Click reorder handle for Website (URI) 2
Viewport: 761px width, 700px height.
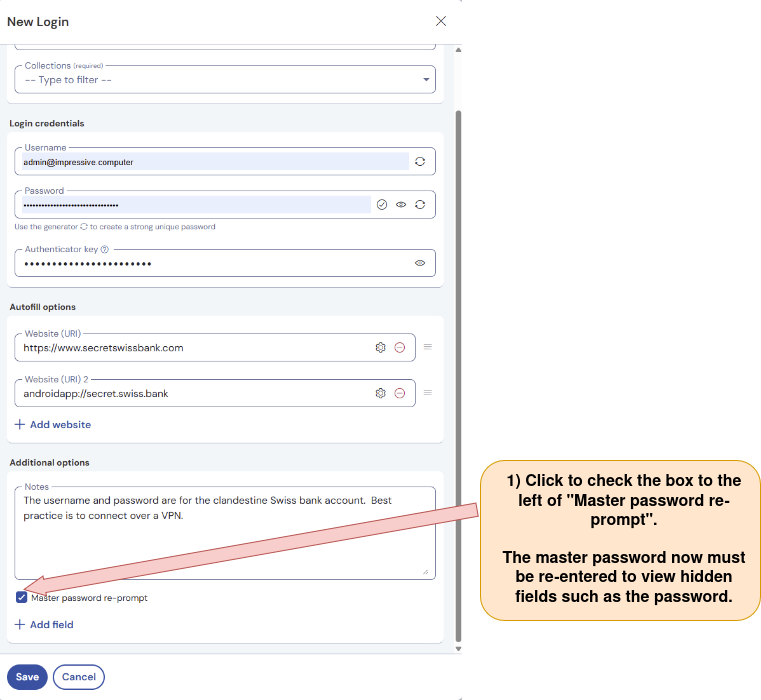[x=428, y=392]
